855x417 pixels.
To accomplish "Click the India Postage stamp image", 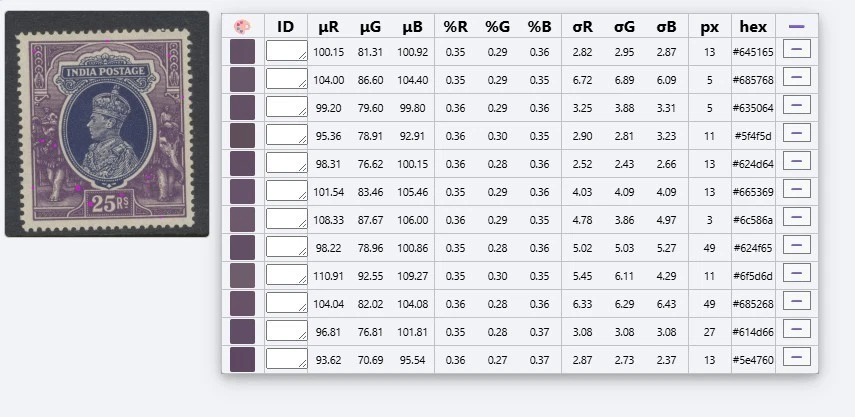I will pos(107,124).
